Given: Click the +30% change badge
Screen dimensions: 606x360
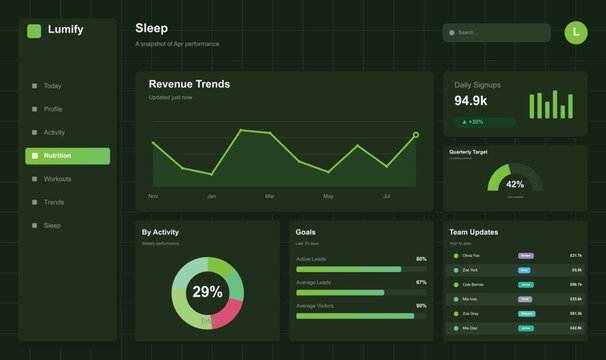Looking at the screenshot, I should (x=485, y=122).
